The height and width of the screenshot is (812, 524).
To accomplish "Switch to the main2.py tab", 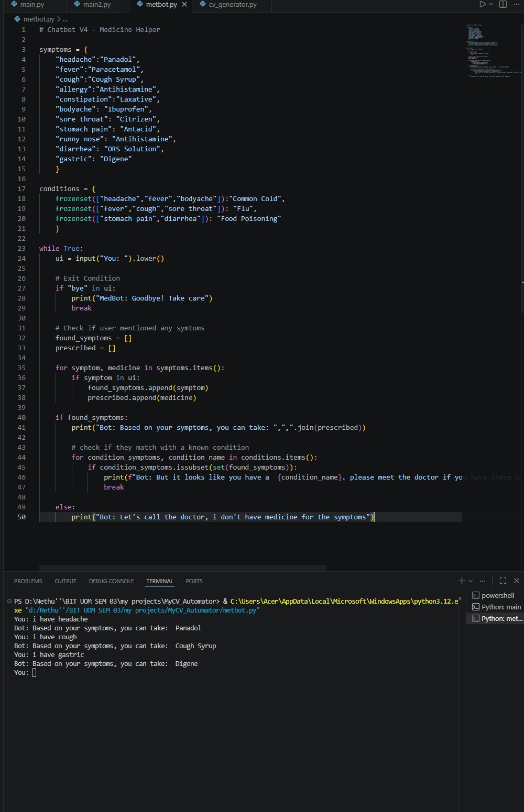I will click(x=97, y=4).
